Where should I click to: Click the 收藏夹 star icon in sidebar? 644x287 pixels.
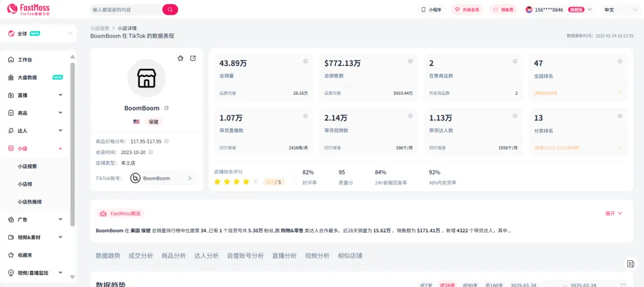tap(11, 255)
